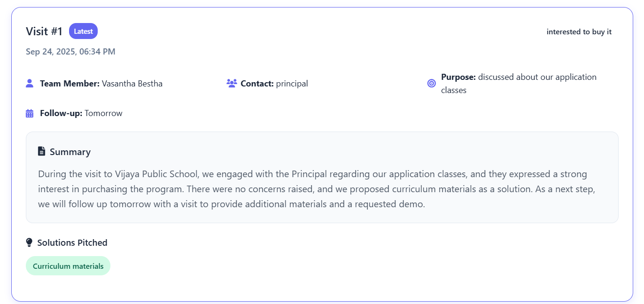644x304 pixels.
Task: Select the Curriculum materials tag
Action: point(68,266)
